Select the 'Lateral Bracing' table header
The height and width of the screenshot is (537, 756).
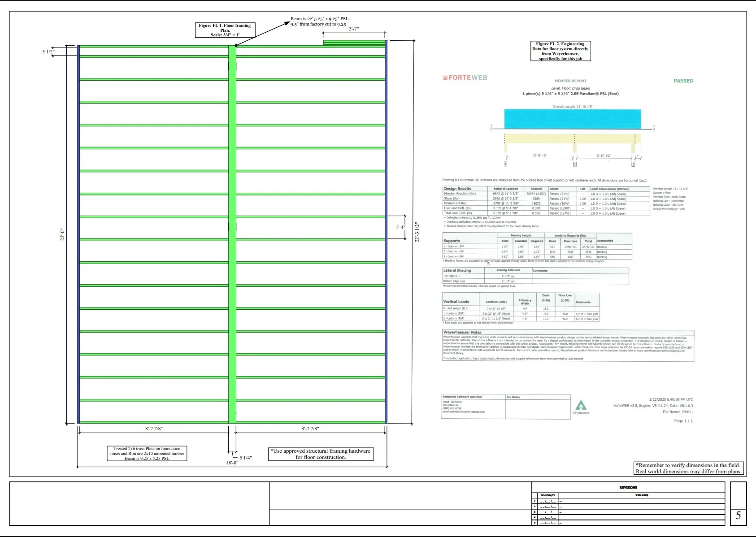click(457, 270)
